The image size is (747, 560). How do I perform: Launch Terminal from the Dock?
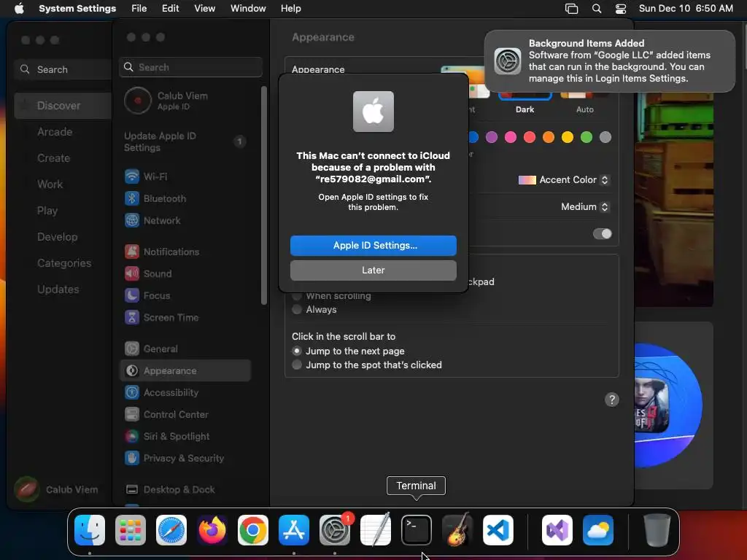point(417,529)
